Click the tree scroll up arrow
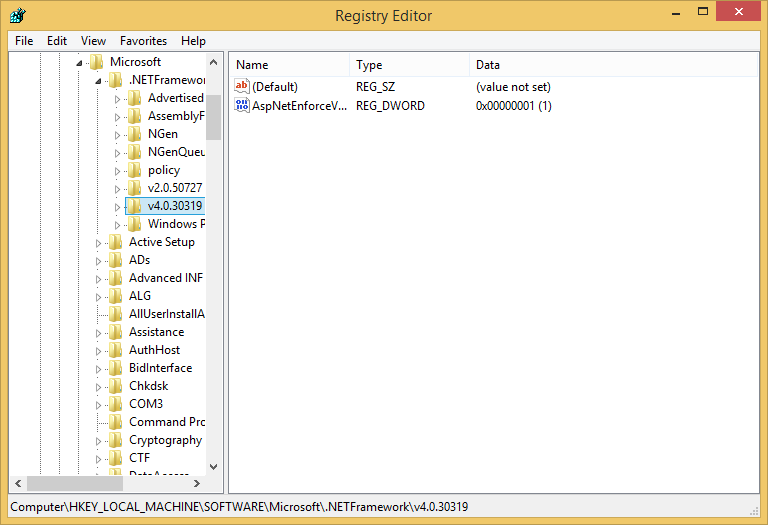Screen dimensions: 768x525 point(214,62)
